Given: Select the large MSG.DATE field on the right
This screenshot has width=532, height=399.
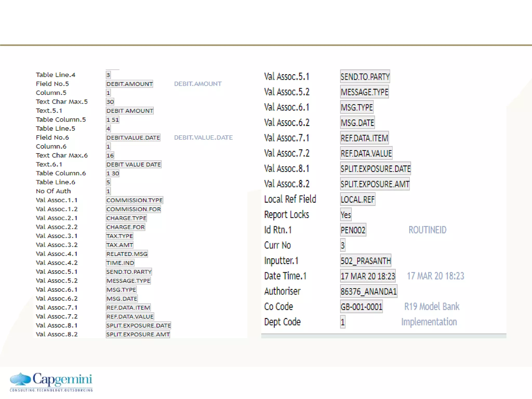Looking at the screenshot, I should (x=357, y=123).
